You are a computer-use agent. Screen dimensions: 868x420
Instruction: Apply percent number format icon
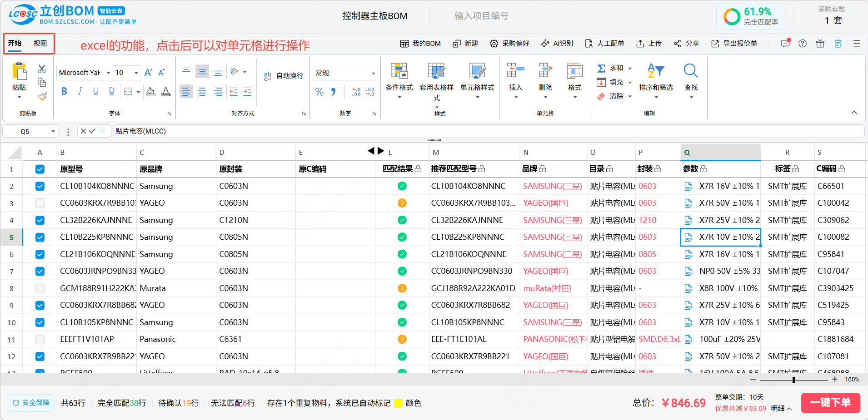click(x=319, y=92)
